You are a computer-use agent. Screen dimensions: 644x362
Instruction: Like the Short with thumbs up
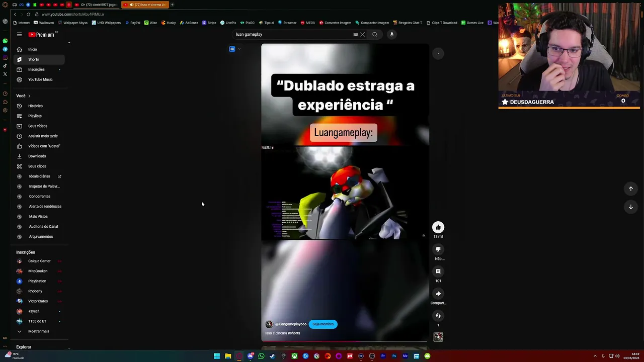click(x=438, y=227)
